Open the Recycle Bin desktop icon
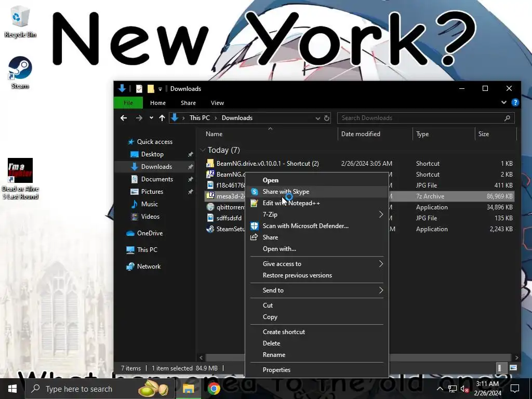 [20, 22]
